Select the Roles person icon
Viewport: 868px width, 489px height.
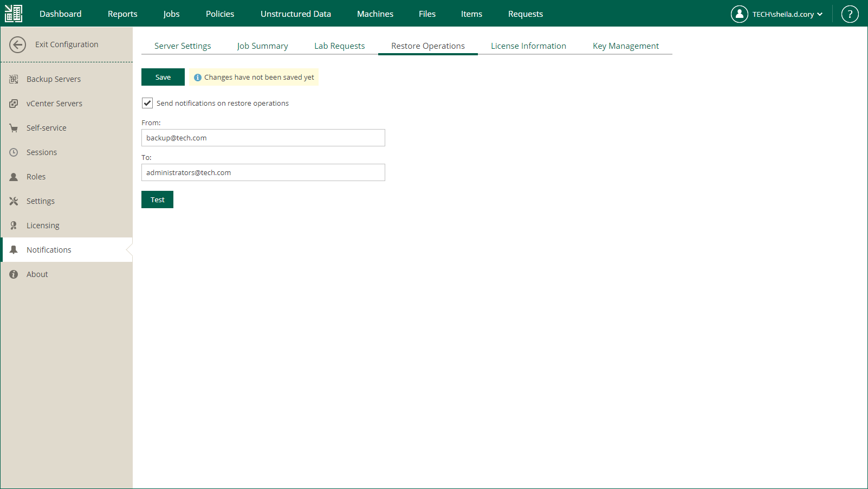point(14,176)
